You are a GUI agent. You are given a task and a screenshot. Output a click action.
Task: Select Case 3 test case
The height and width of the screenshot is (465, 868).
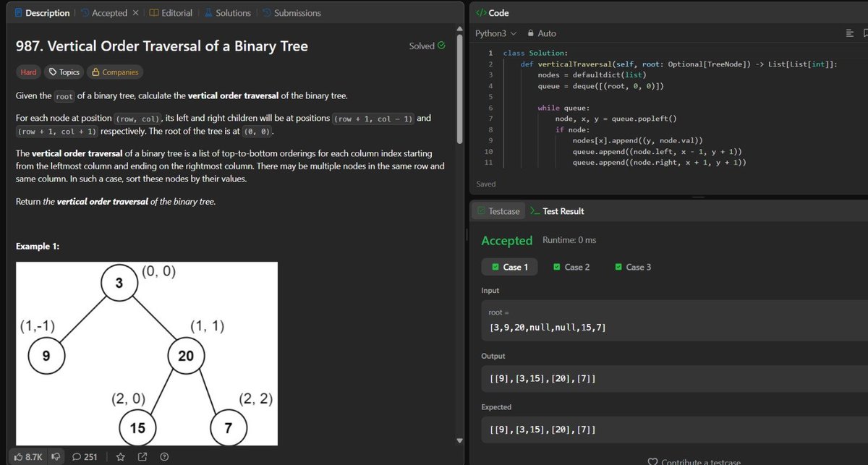(x=633, y=267)
